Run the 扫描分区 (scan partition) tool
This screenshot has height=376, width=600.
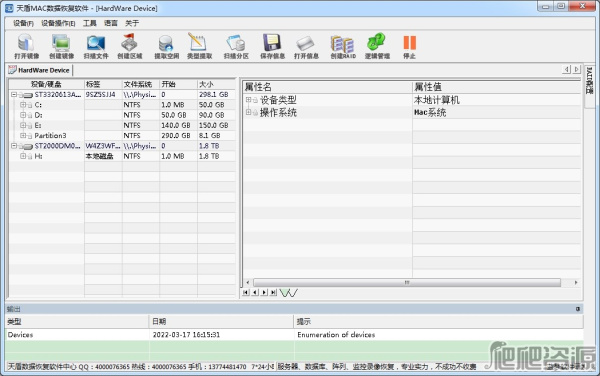(236, 42)
